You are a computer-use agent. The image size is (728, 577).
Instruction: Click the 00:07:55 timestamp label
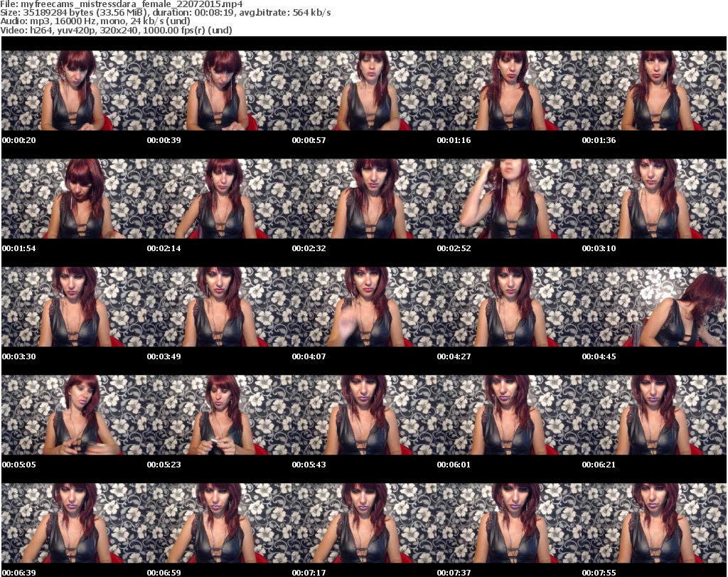coord(599,573)
